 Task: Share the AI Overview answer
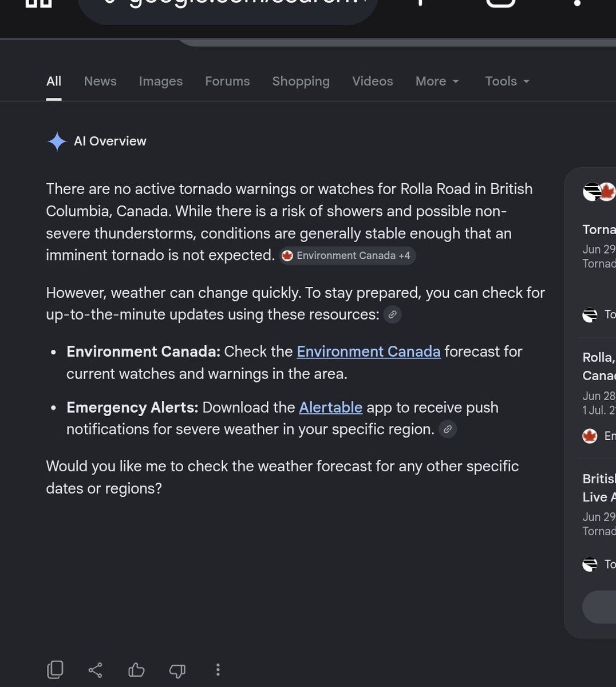[x=96, y=670]
